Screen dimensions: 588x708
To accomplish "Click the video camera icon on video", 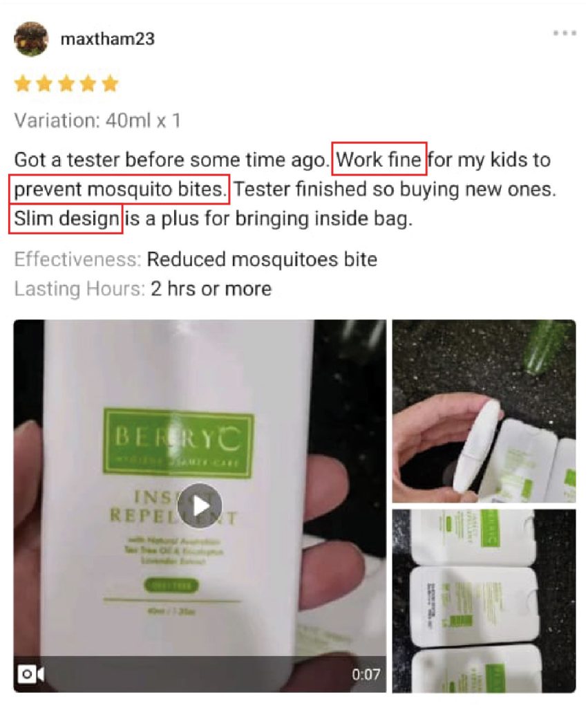I will click(30, 674).
